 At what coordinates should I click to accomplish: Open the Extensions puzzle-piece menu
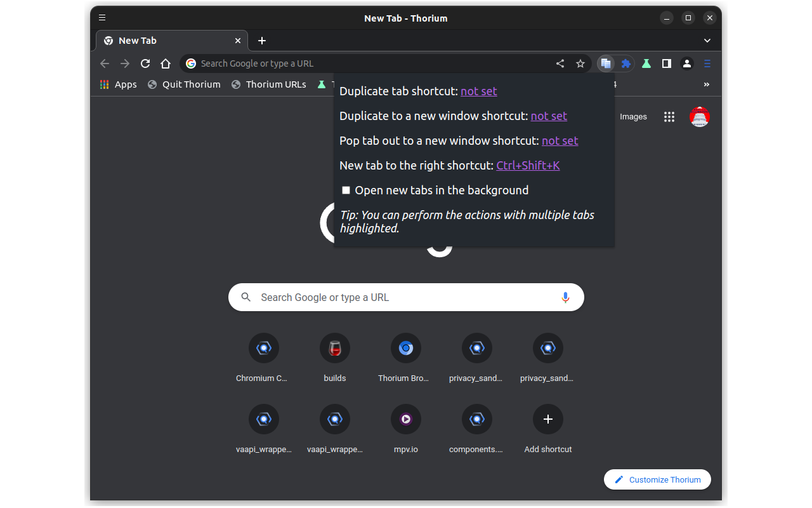[x=626, y=63]
